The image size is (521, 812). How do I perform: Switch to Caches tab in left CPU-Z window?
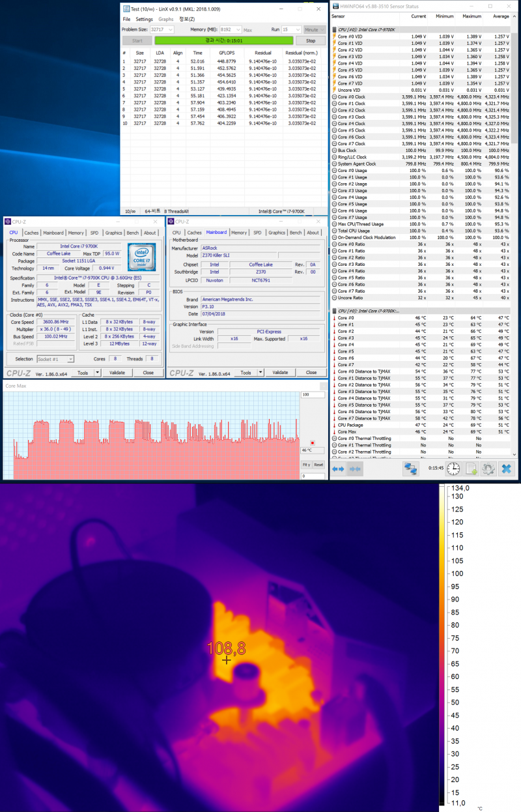(x=31, y=233)
